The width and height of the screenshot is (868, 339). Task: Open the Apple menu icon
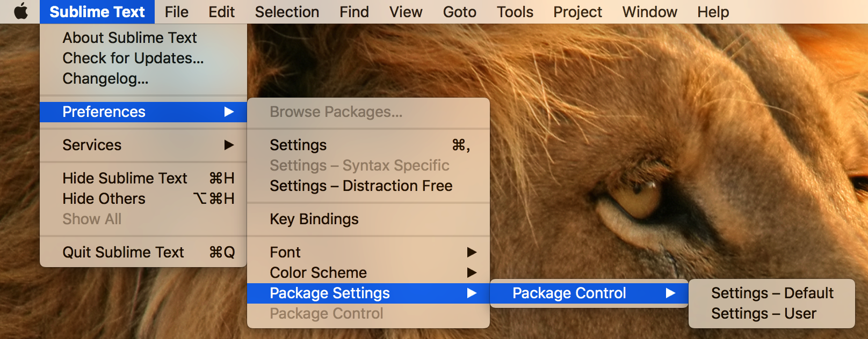[20, 11]
